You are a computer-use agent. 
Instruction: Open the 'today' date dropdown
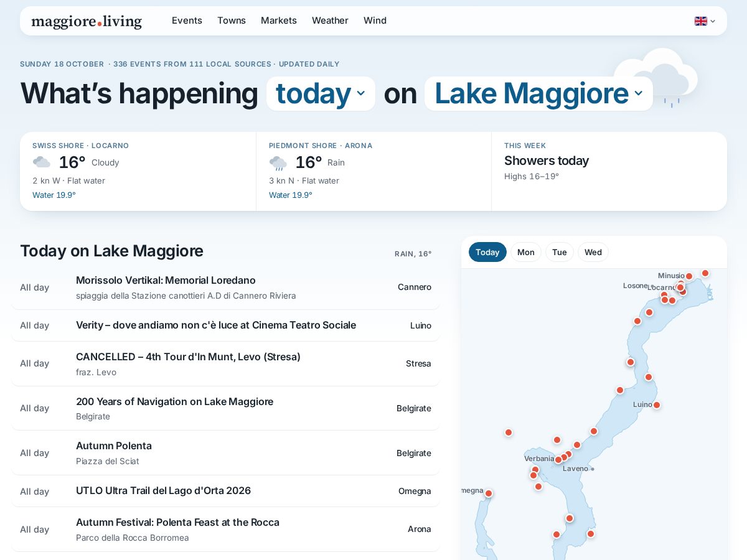tap(321, 93)
